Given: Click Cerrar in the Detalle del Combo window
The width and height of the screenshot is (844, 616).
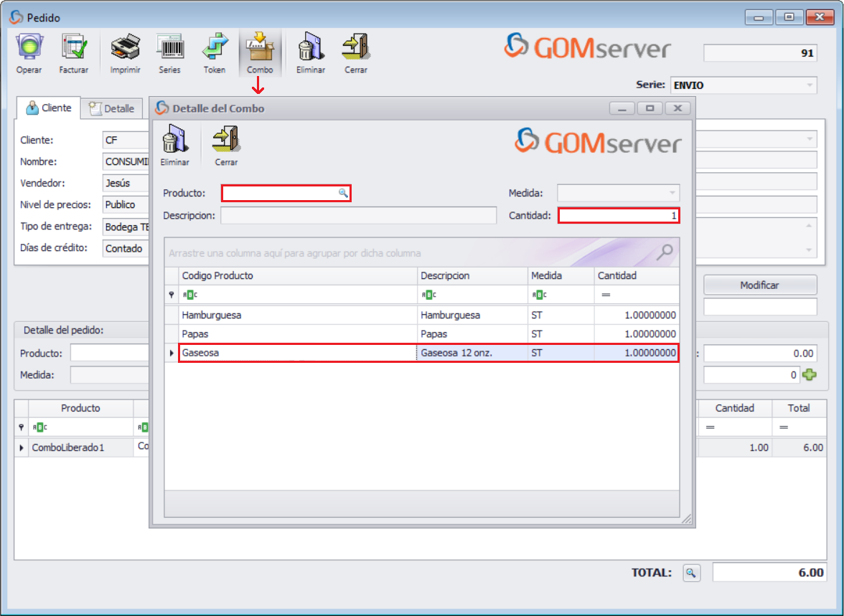Looking at the screenshot, I should point(225,143).
